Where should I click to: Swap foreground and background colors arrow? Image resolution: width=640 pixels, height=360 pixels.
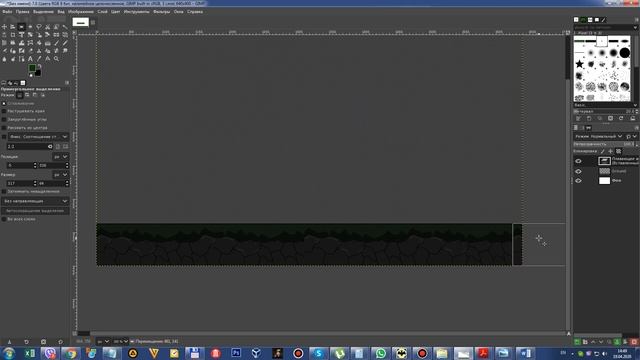[40, 66]
